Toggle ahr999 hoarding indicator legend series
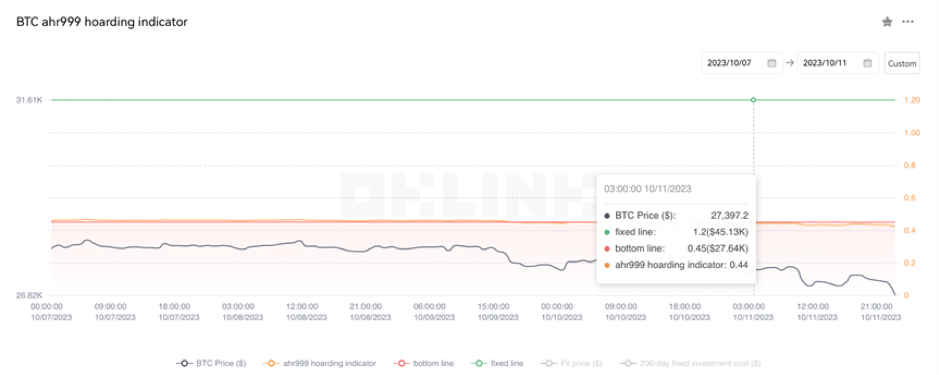 click(320, 363)
